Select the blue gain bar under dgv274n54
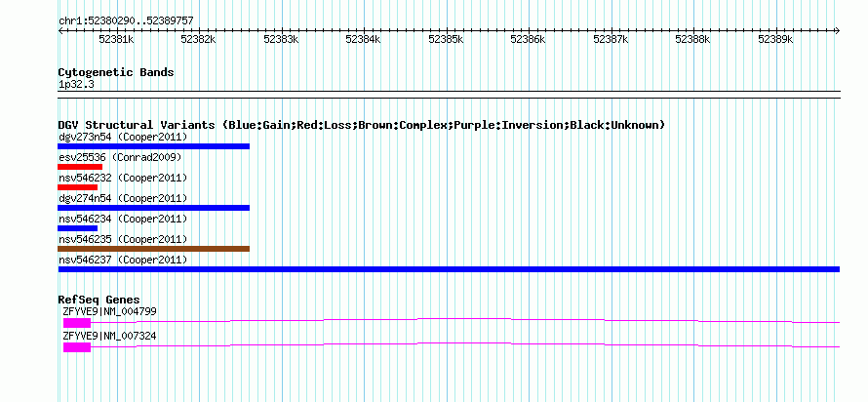Viewport: 868px width, 402px height. [154, 208]
